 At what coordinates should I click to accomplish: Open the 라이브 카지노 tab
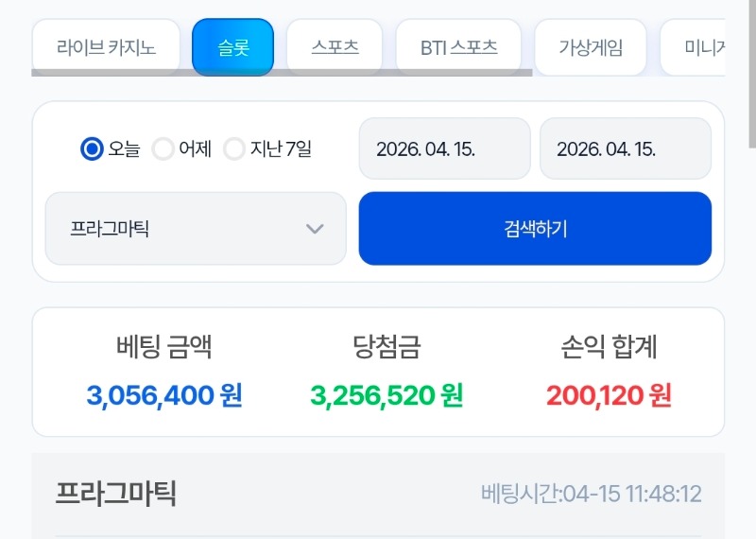pos(106,47)
